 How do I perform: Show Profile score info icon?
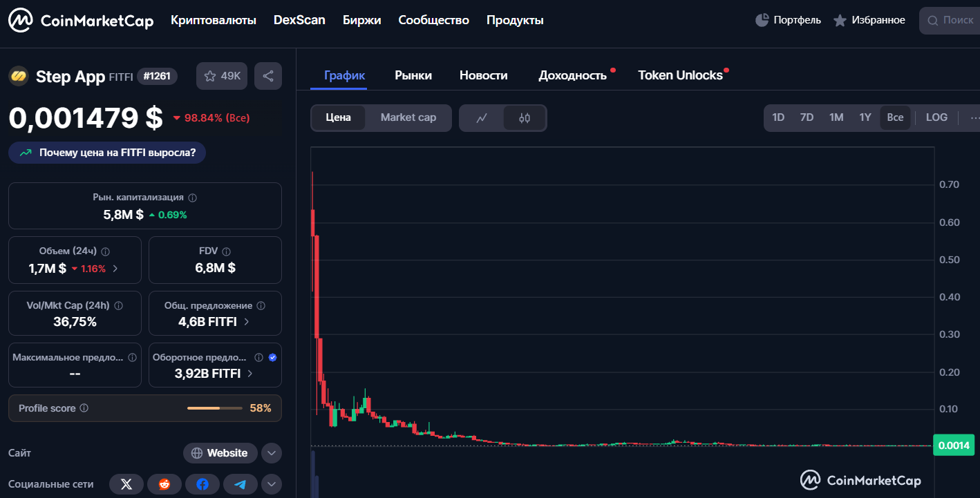[x=84, y=408]
